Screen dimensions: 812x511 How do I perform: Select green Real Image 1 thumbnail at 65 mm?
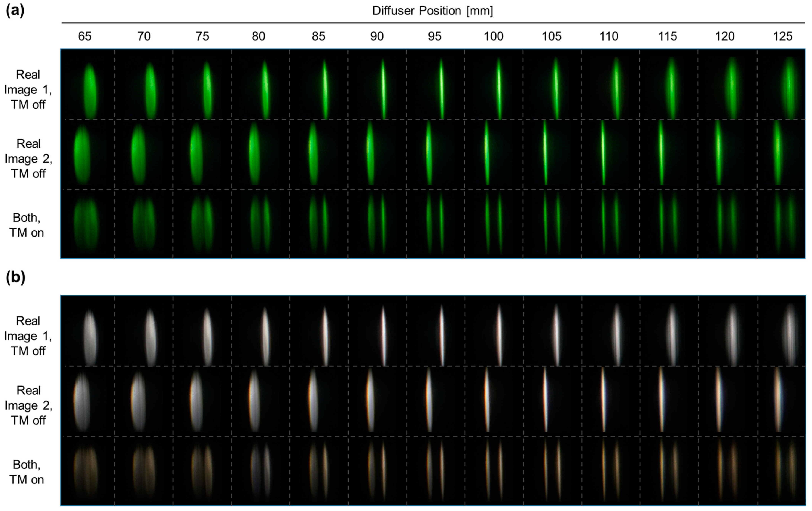pyautogui.click(x=88, y=84)
